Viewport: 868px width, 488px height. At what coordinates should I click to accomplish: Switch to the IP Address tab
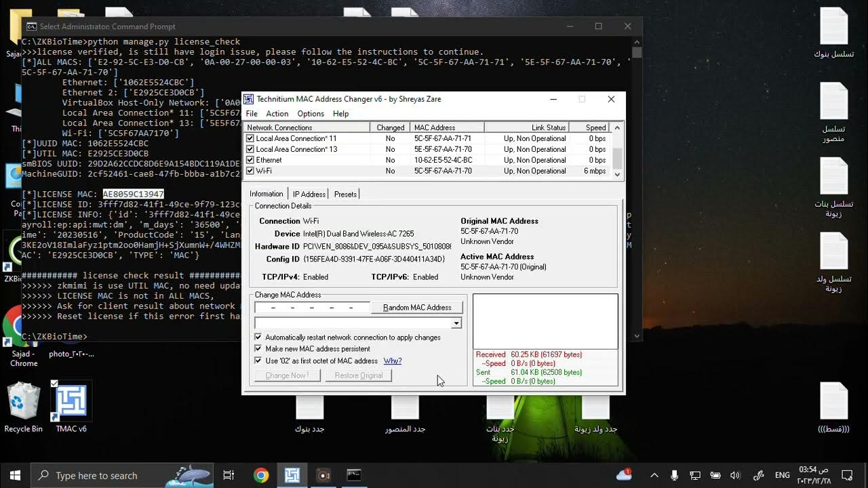coord(309,194)
